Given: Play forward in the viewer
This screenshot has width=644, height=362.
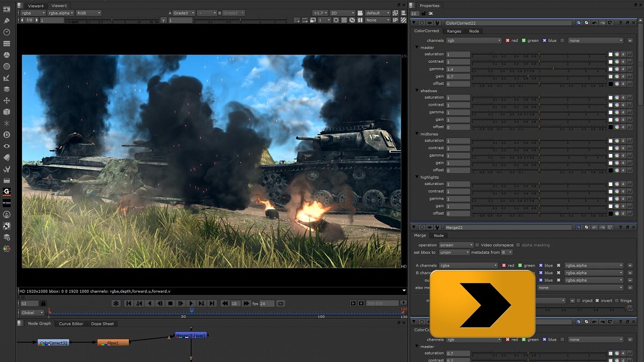Looking at the screenshot, I should pyautogui.click(x=191, y=304).
